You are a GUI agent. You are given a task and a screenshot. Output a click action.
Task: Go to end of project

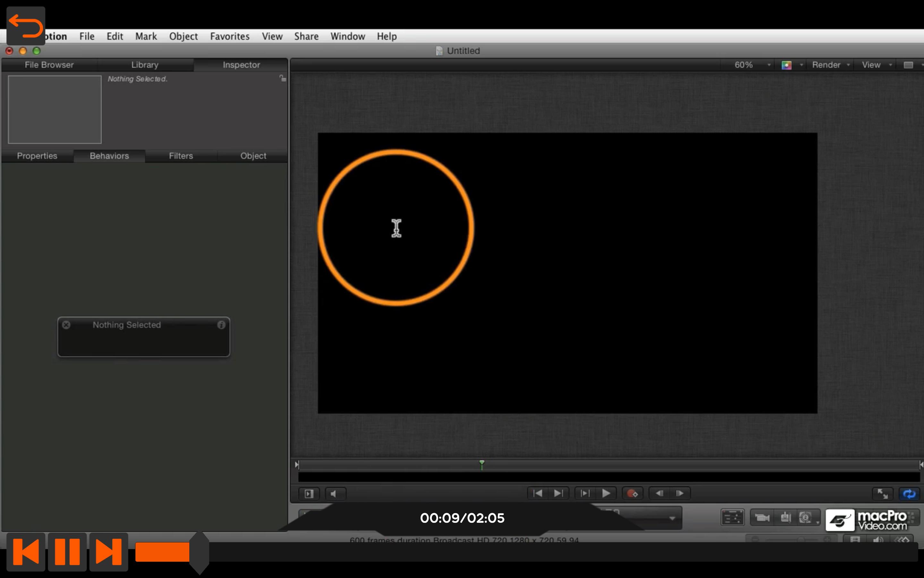point(559,494)
